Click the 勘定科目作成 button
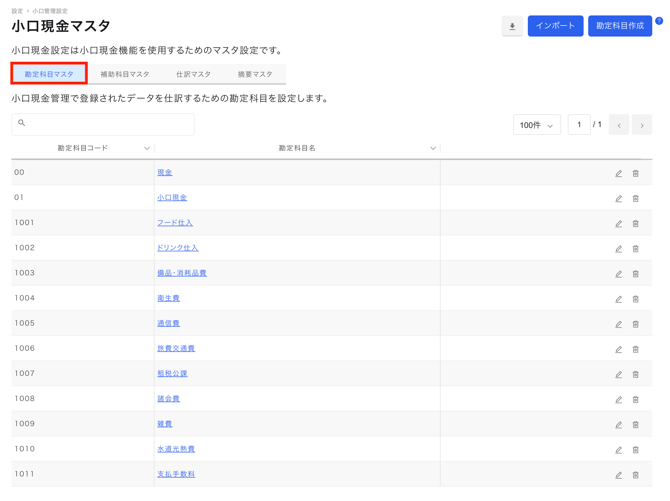The image size is (670, 501). [620, 26]
